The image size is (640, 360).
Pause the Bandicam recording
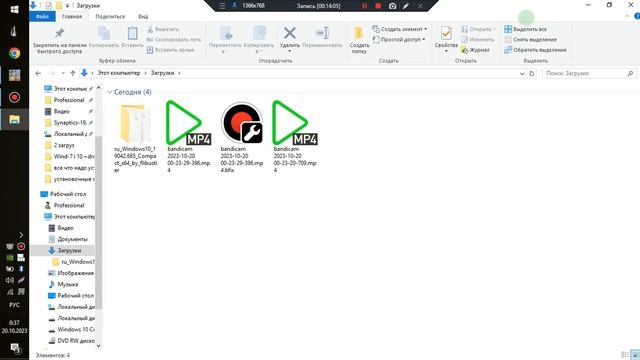(364, 6)
